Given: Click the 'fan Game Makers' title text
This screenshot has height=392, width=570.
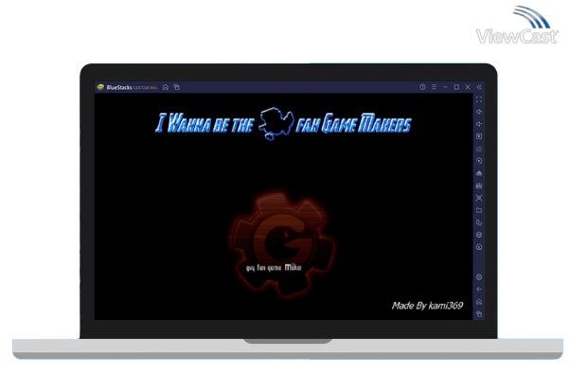Looking at the screenshot, I should (x=353, y=124).
